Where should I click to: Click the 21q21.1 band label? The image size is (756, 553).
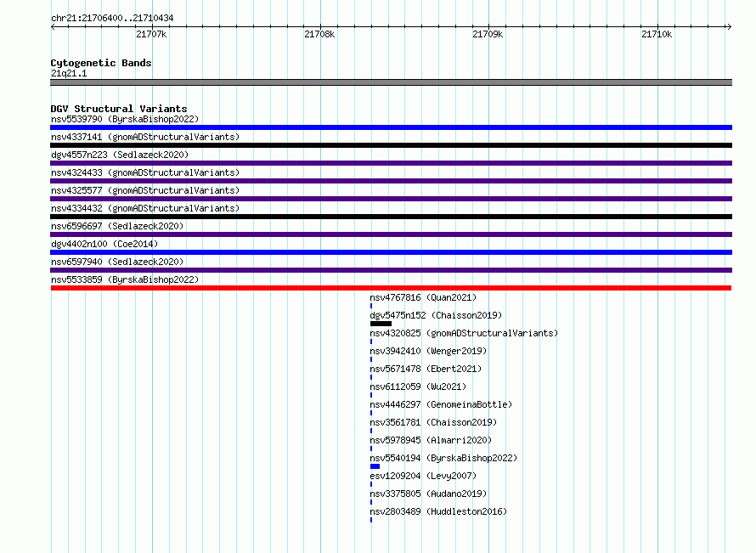69,73
